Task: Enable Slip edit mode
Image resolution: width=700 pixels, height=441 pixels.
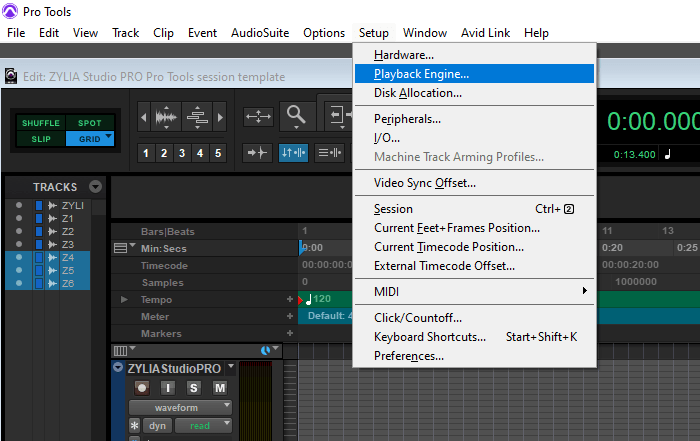Action: [41, 139]
